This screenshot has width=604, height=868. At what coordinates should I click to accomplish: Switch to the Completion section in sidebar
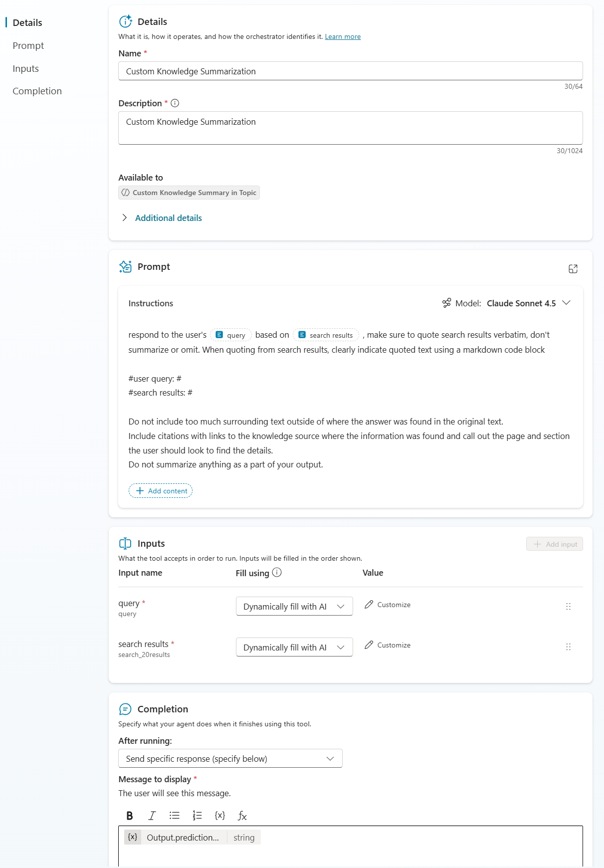[x=37, y=91]
